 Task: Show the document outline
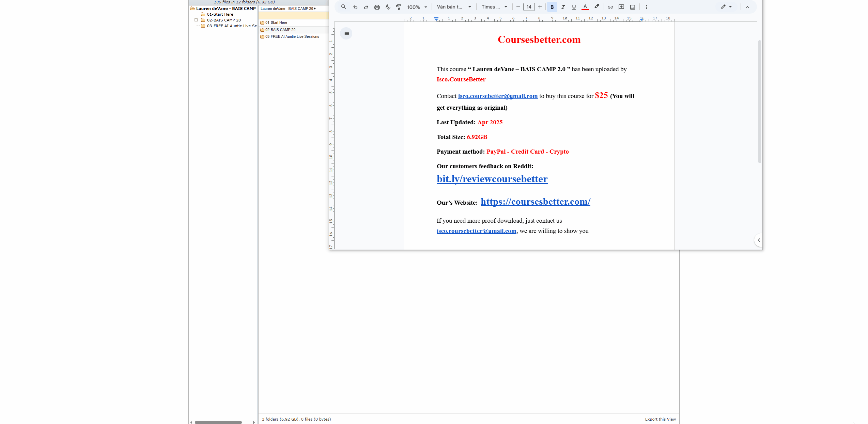coord(346,33)
